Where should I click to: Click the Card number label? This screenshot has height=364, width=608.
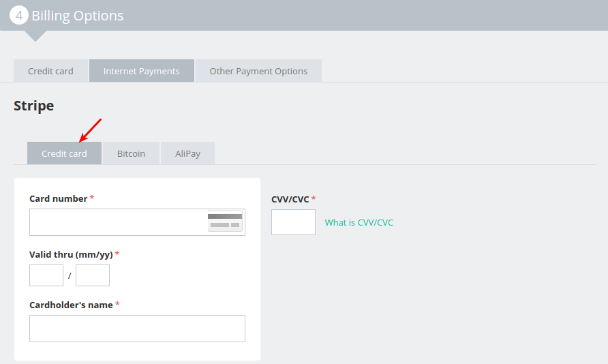point(59,198)
